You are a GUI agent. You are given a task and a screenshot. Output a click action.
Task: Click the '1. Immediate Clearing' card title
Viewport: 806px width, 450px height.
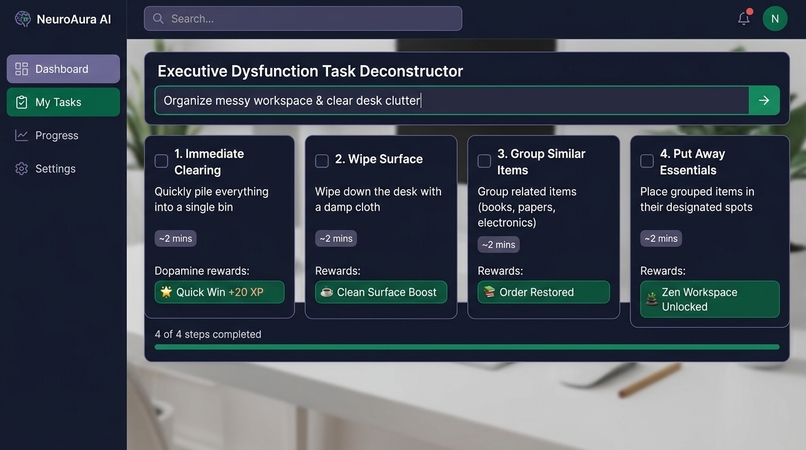click(x=209, y=162)
